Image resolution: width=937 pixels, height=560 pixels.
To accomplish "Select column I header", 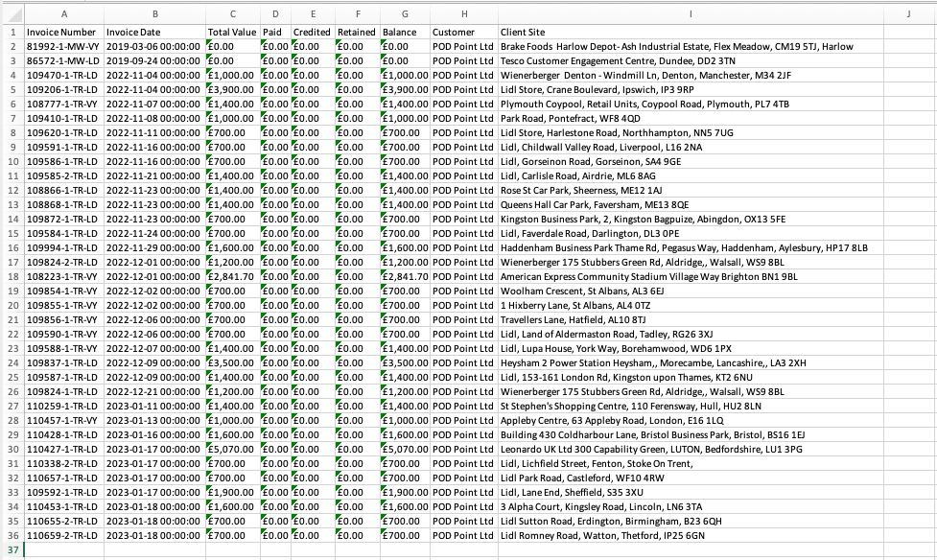I will (689, 13).
